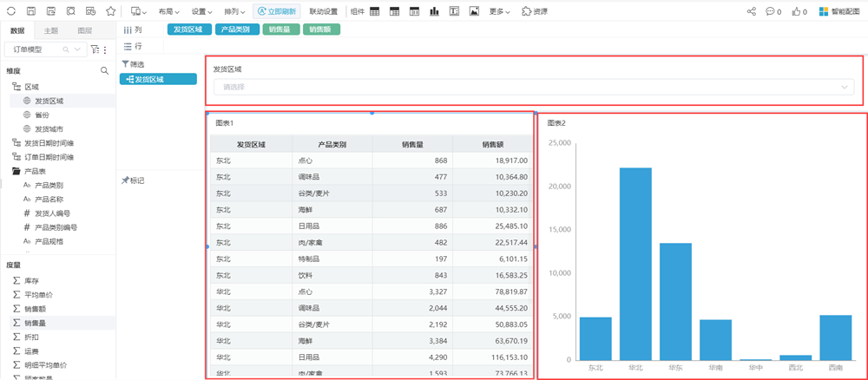Open the device layout dropdown in toolbar
Screen dimensions: 868x380
[138, 11]
